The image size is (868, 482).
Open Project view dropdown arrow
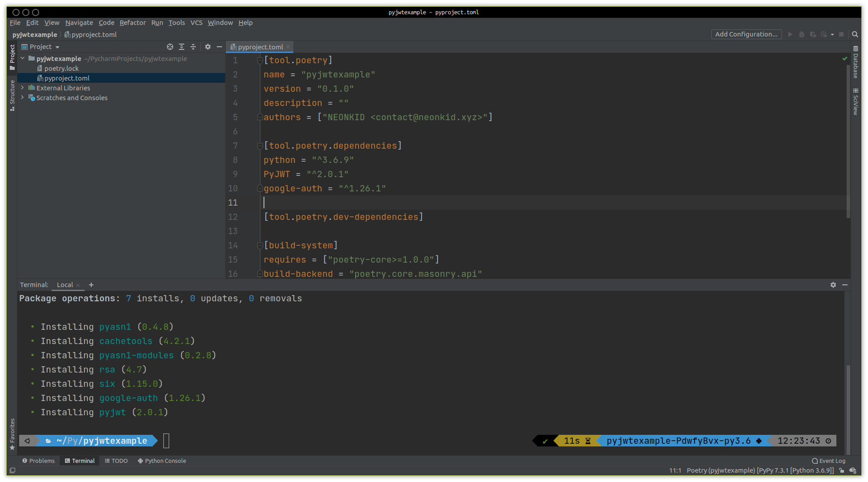(57, 47)
